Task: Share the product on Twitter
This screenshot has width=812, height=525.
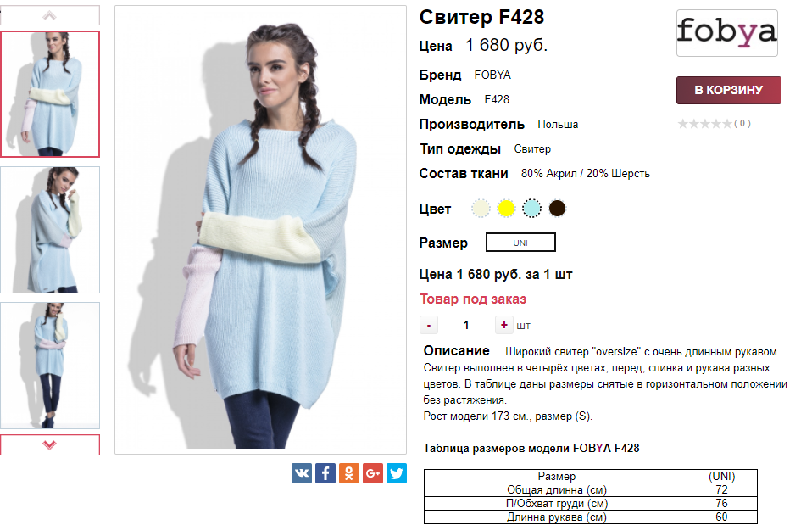Action: (x=397, y=473)
